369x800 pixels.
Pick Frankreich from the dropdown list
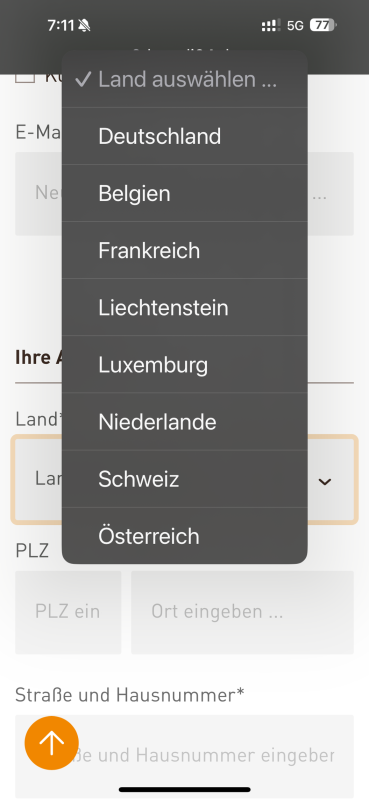point(185,251)
